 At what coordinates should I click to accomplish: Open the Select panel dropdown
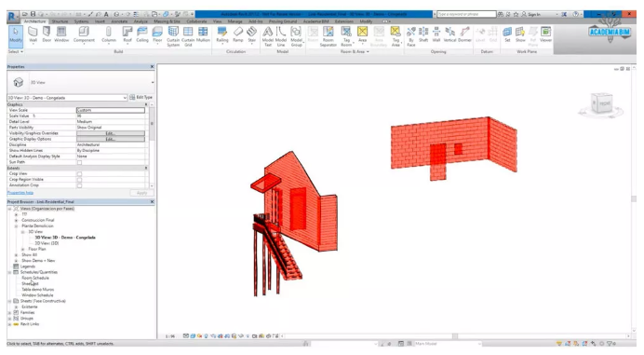(16, 52)
